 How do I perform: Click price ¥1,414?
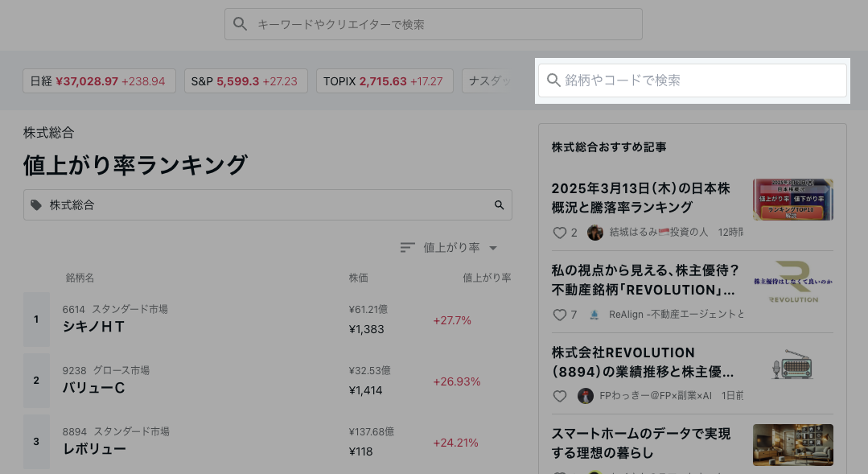(x=366, y=390)
